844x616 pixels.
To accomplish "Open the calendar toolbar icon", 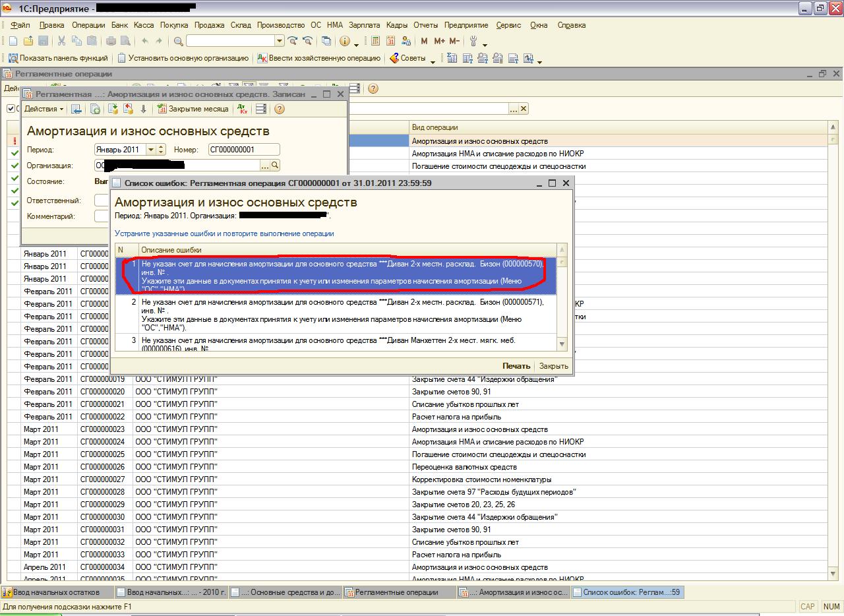I will pyautogui.click(x=391, y=41).
